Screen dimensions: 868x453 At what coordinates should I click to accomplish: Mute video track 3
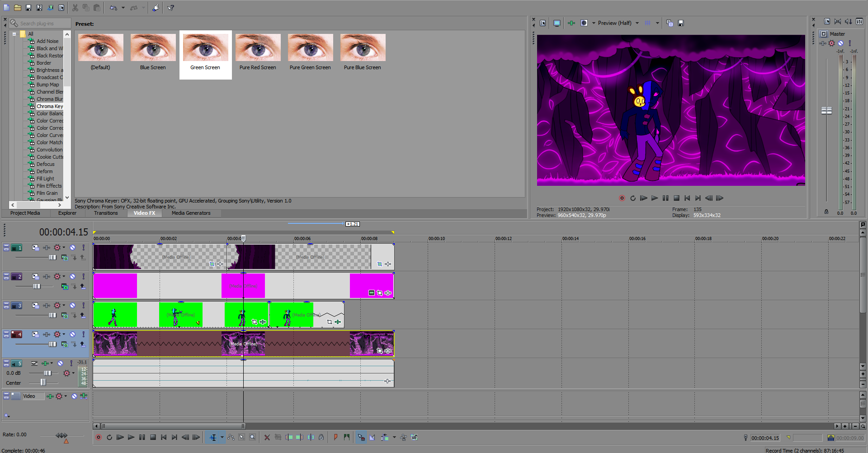click(x=72, y=305)
